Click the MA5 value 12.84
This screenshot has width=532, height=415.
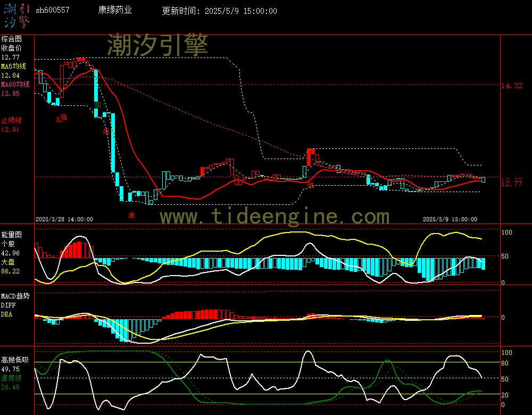11,76
